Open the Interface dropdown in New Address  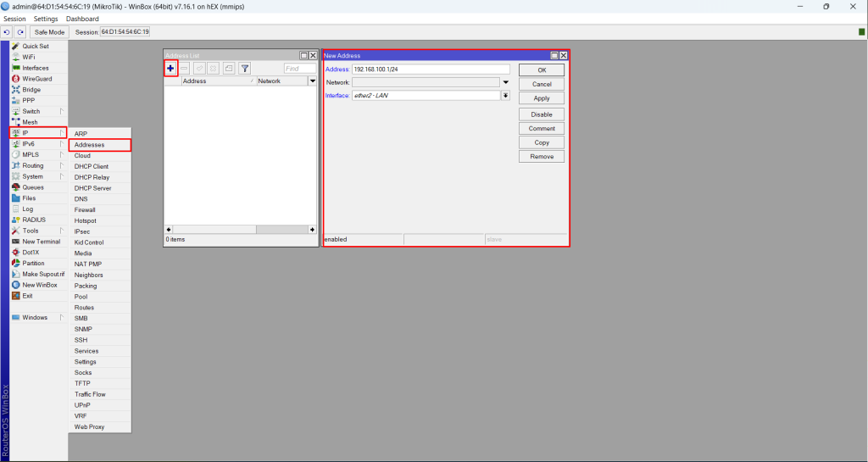pos(505,96)
